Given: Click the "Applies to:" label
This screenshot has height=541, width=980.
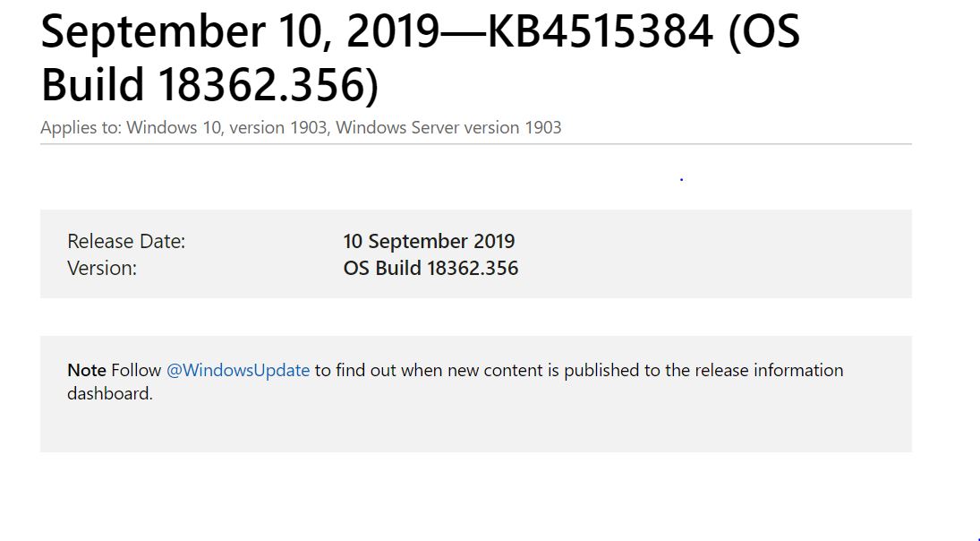Looking at the screenshot, I should [81, 127].
